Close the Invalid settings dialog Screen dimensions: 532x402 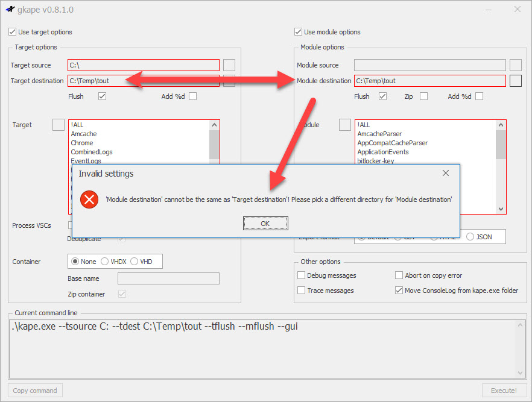[446, 173]
